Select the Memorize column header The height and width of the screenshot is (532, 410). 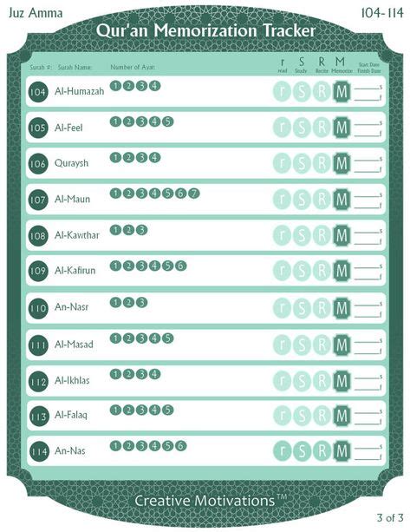[342, 65]
